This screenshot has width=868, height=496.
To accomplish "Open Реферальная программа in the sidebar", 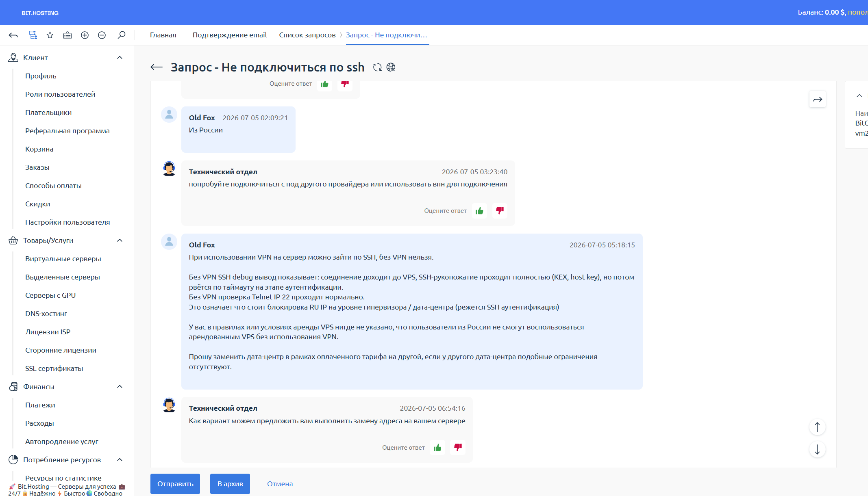I will [x=67, y=131].
